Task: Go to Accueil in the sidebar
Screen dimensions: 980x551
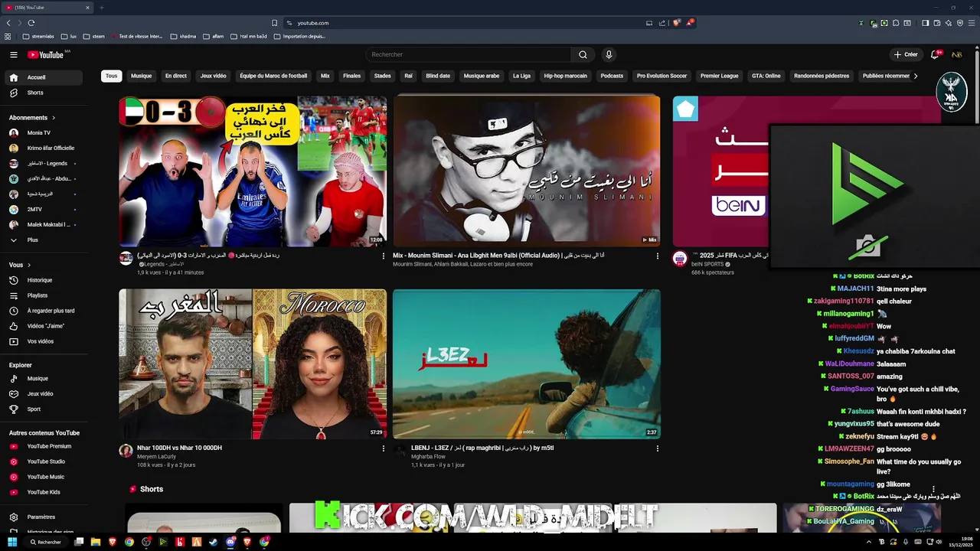Action: (x=45, y=77)
